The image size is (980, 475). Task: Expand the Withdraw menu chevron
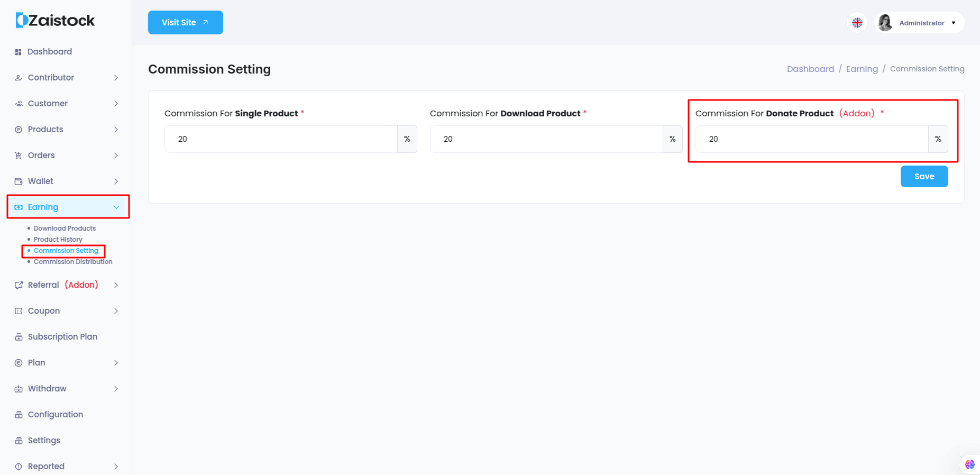click(116, 389)
